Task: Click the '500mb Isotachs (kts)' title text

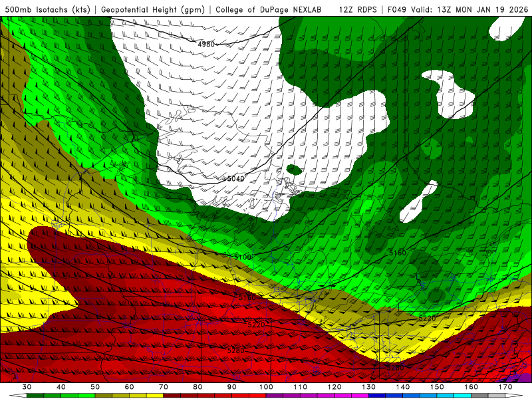Action: (x=47, y=9)
